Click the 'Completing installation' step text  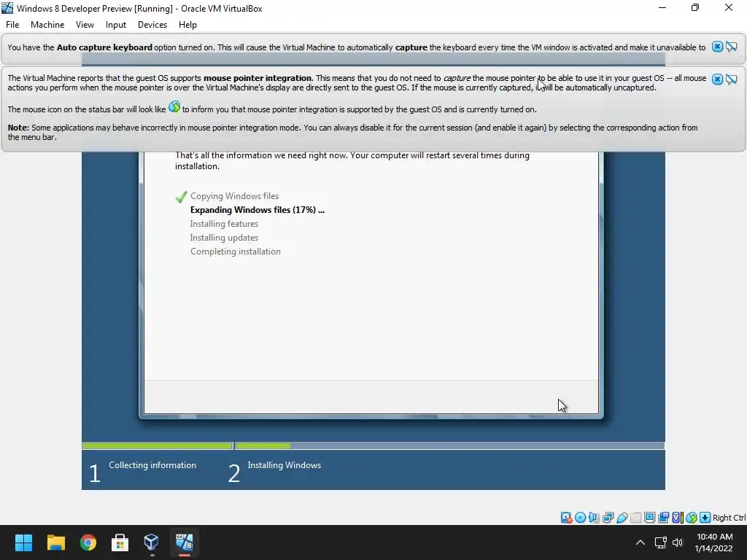[236, 252]
